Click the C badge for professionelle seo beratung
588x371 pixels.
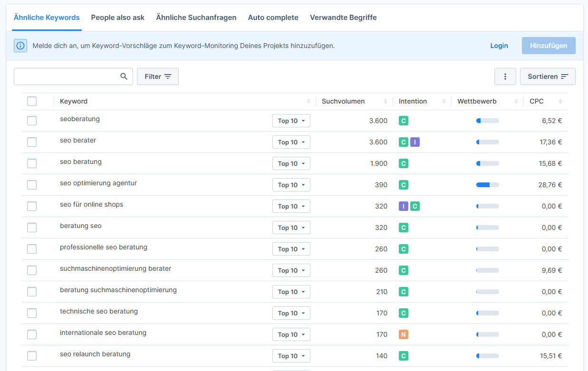click(x=404, y=249)
